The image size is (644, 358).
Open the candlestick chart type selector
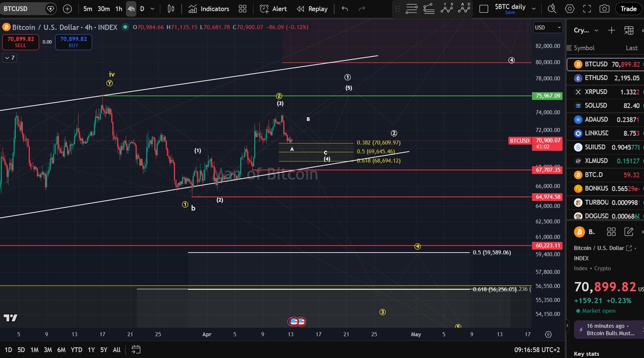click(x=171, y=9)
